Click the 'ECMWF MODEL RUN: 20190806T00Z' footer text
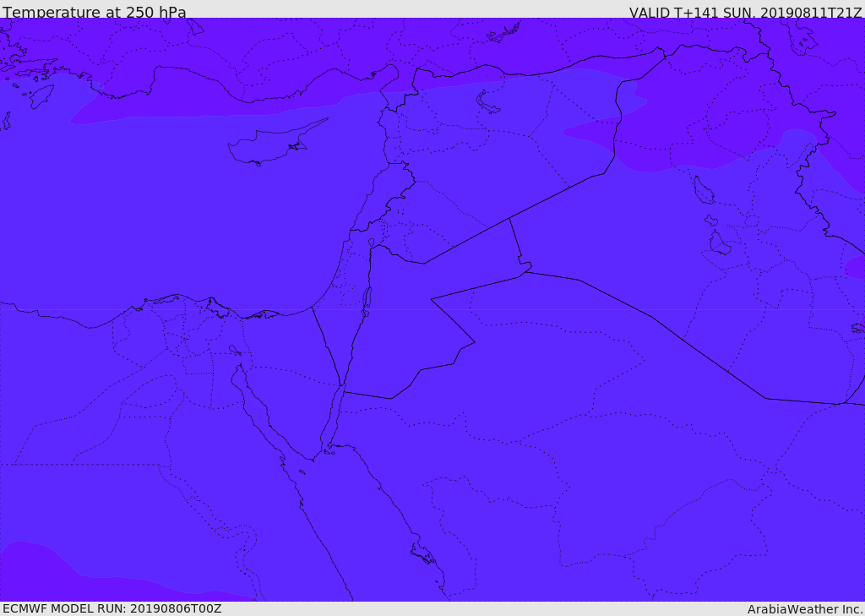 [x=112, y=608]
